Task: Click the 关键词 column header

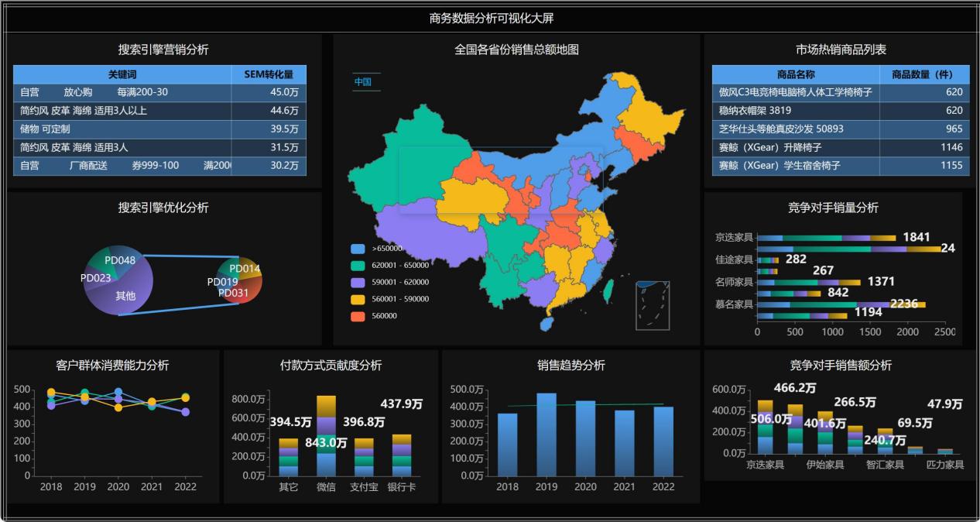Action: 122,74
